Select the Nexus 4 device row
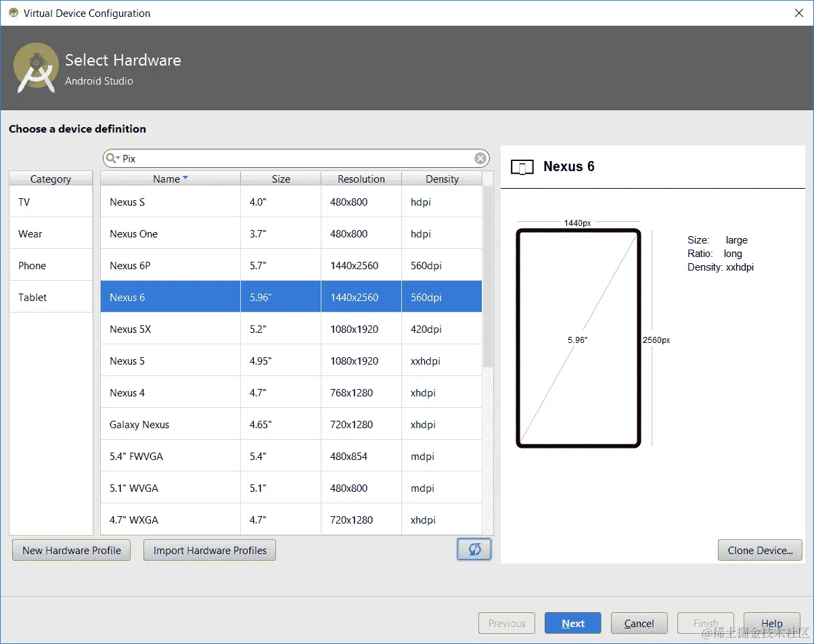This screenshot has height=644, width=814. coord(291,392)
